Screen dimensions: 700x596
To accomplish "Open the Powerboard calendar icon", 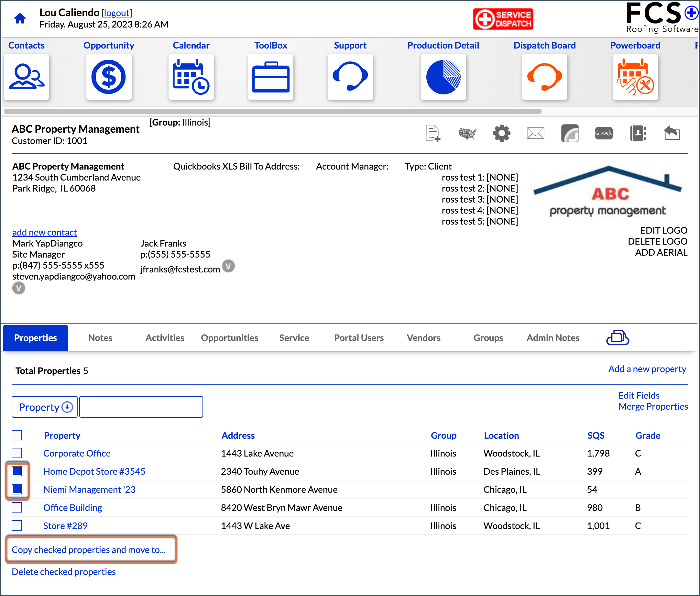I will (x=636, y=77).
